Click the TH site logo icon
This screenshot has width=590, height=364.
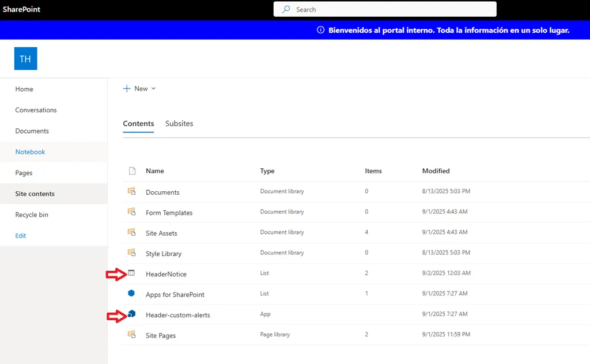(25, 58)
